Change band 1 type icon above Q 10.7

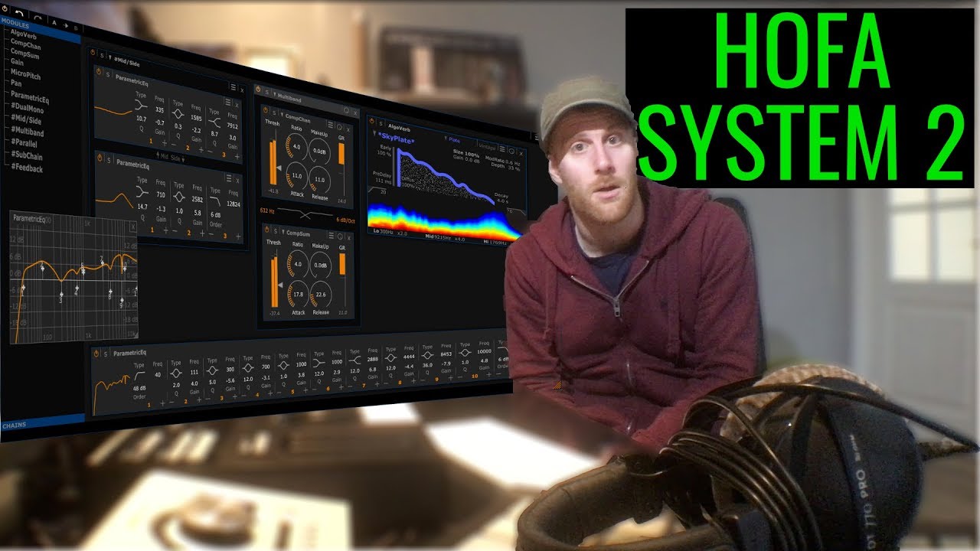(x=141, y=105)
